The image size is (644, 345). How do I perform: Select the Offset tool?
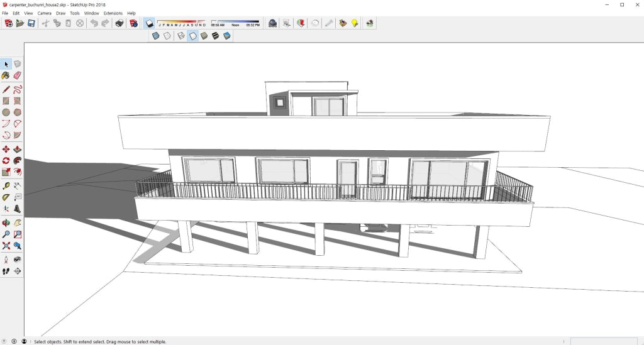coord(17,172)
